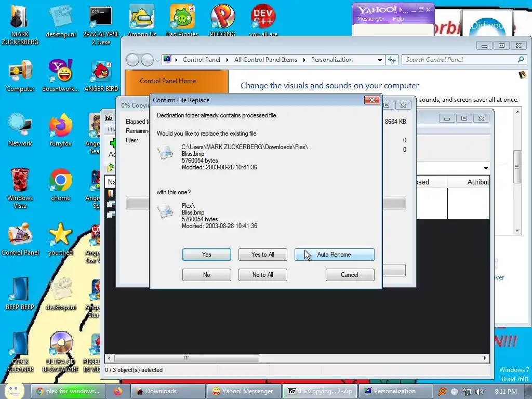Viewport: 532px width, 399px height.
Task: Select the PEGGING desktop icon
Action: click(222, 20)
